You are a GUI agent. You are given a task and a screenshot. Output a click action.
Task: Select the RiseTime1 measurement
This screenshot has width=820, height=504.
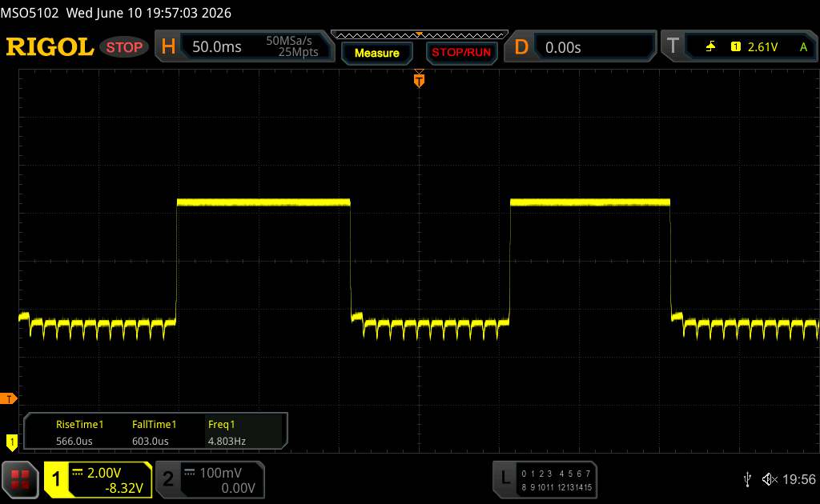click(79, 425)
